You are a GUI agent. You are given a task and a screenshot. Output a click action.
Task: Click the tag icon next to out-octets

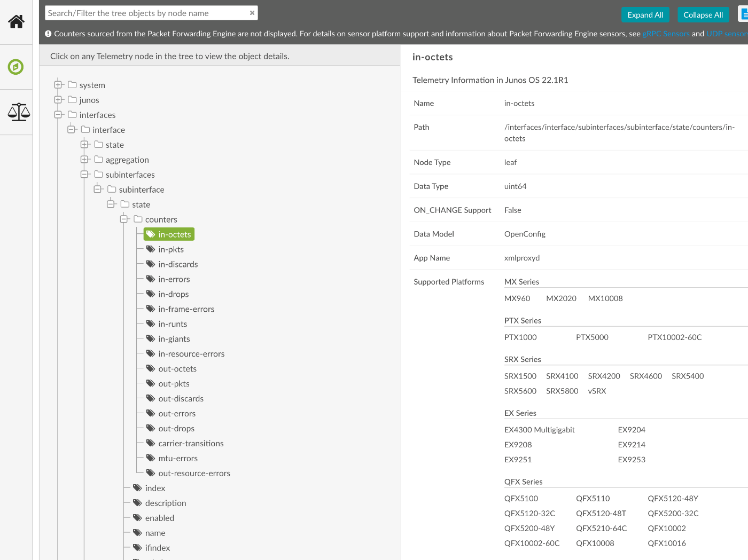tap(151, 369)
